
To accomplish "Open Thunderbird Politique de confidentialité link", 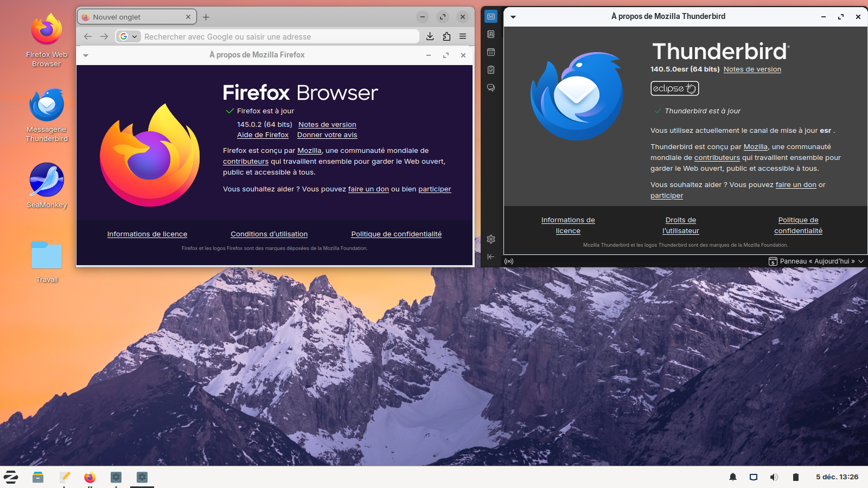I will (x=798, y=226).
